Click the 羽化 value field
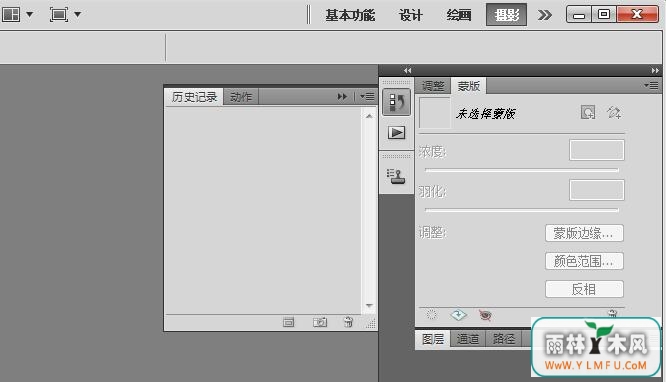666x382 pixels. [x=597, y=190]
